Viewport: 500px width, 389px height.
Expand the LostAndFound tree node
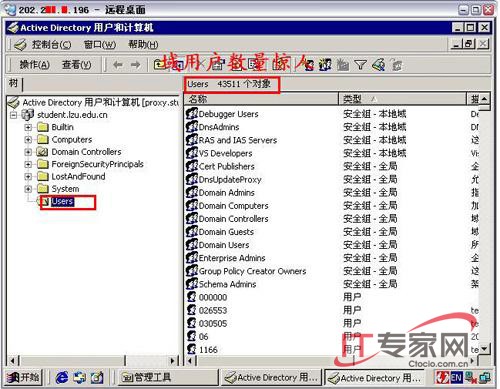click(x=28, y=177)
